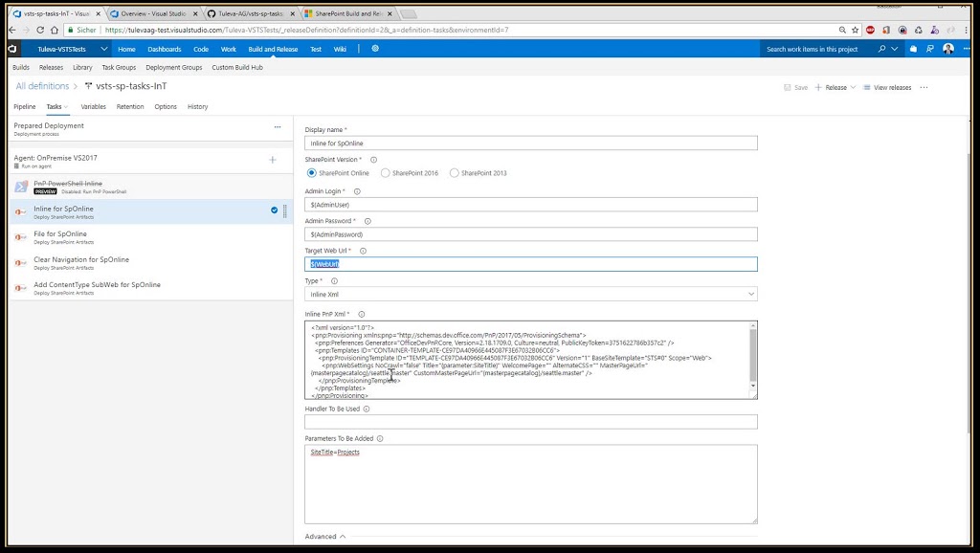The width and height of the screenshot is (980, 553).
Task: Open the Release dropdown arrow
Action: click(853, 87)
